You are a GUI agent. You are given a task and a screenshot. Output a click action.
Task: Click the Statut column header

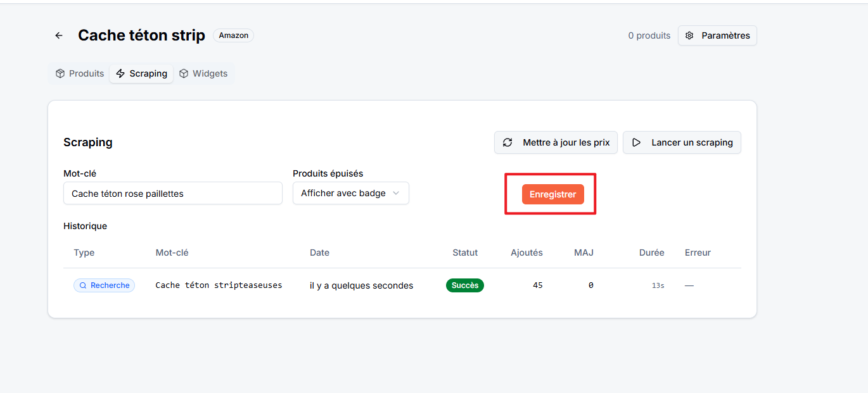pyautogui.click(x=465, y=253)
